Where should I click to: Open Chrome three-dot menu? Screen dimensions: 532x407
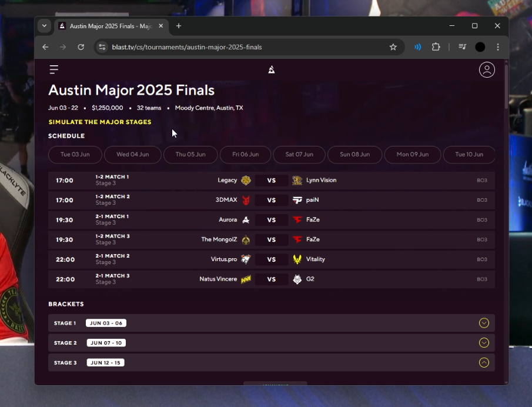click(498, 47)
